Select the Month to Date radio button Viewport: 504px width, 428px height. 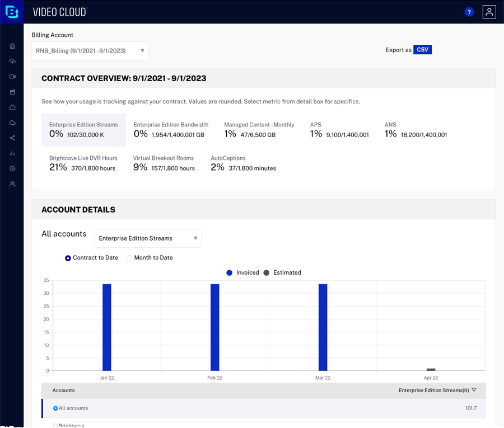click(x=129, y=258)
